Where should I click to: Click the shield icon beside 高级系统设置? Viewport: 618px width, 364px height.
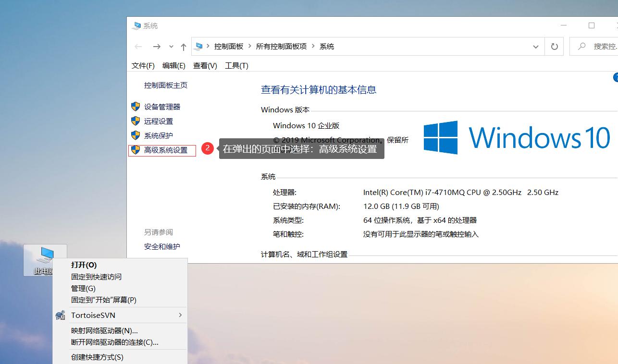(x=136, y=149)
